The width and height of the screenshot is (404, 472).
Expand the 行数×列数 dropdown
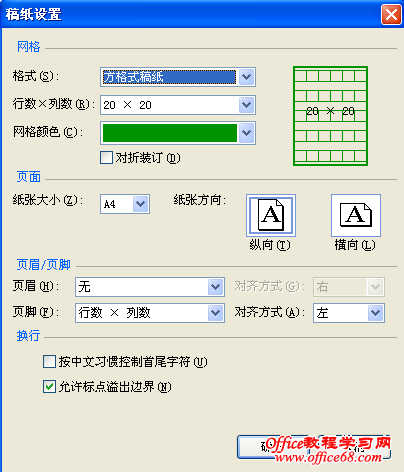tap(246, 105)
